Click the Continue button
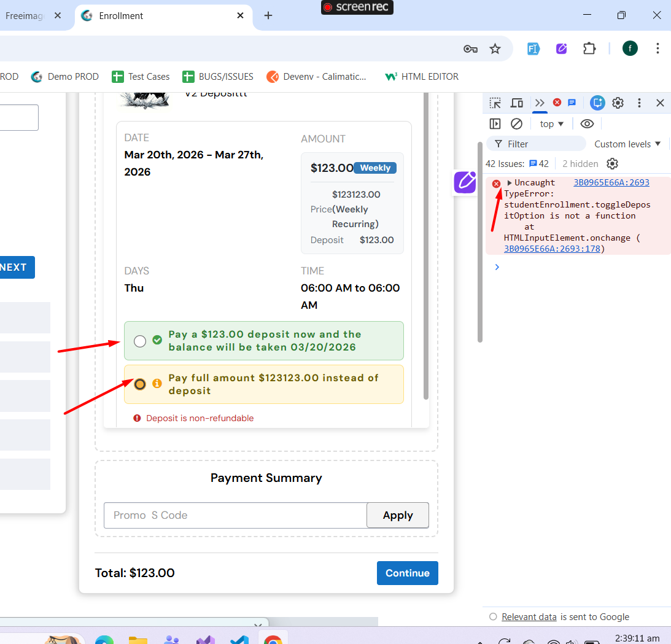The height and width of the screenshot is (644, 671). click(x=408, y=573)
